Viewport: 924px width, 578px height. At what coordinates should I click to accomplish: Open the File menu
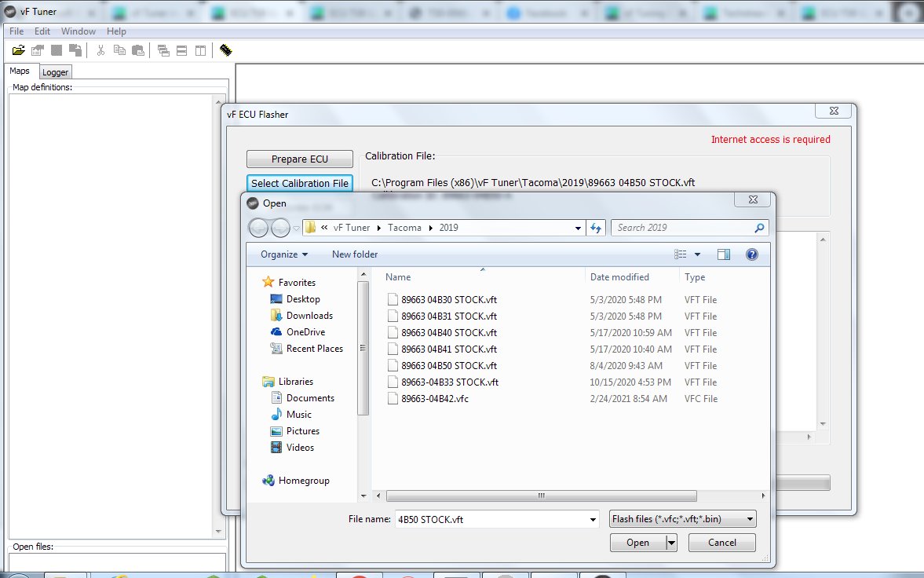[16, 31]
